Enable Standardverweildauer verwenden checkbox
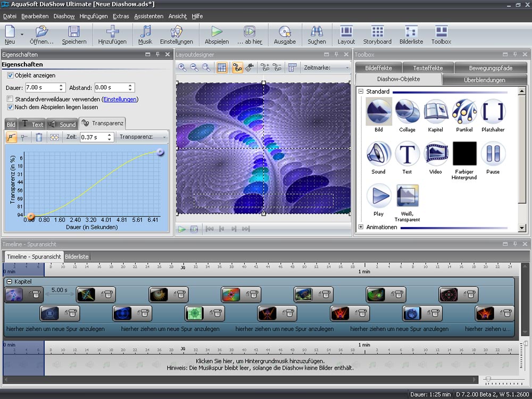 coord(11,99)
